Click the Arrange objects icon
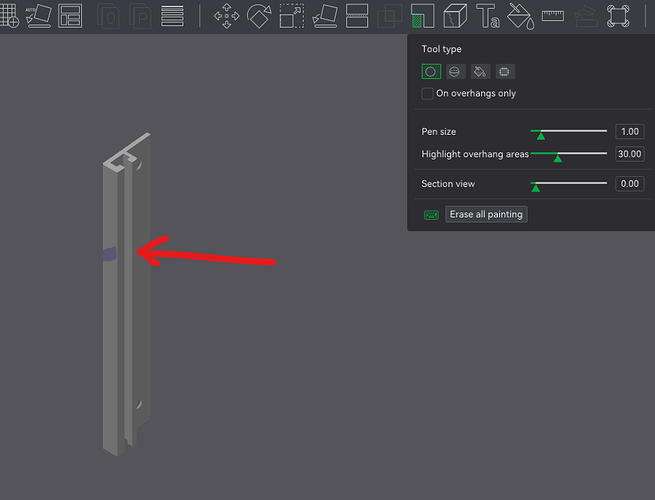This screenshot has width=655, height=500. click(x=70, y=15)
